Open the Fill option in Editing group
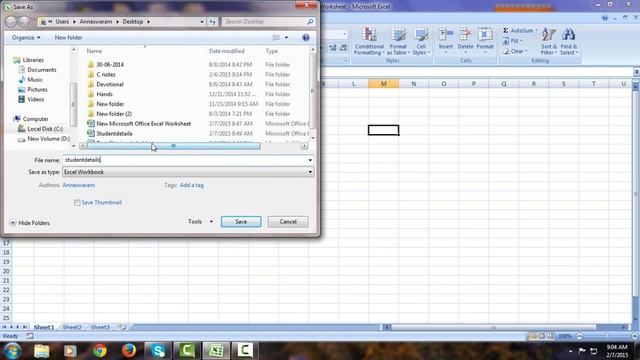Viewport: 640px width, 360px height. click(x=513, y=41)
